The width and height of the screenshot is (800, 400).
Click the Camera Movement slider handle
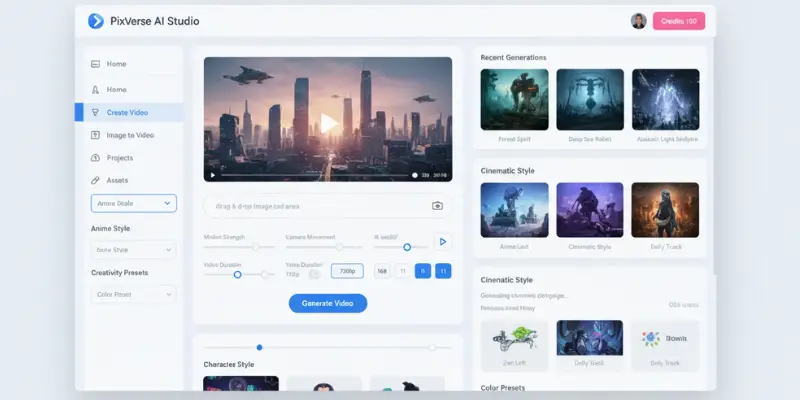[x=339, y=247]
